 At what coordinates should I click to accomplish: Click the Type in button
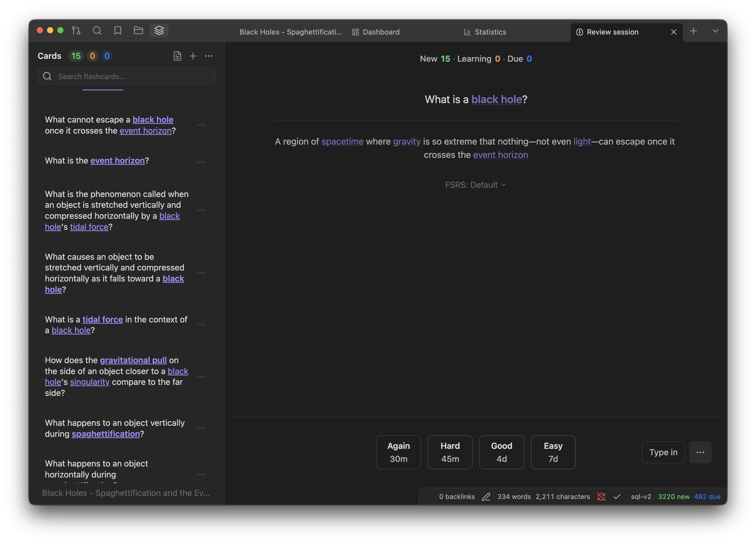click(663, 452)
